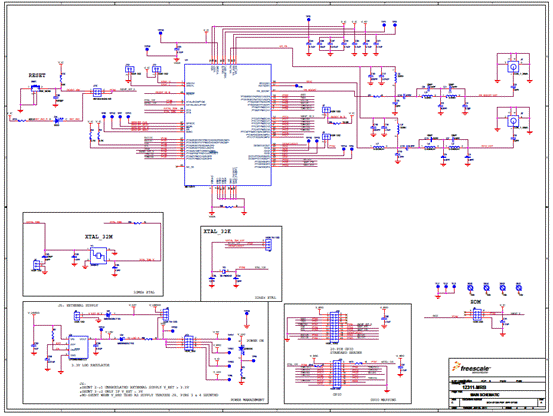Click the "3.3V LDO REGULATOR" label

pyautogui.click(x=90, y=365)
